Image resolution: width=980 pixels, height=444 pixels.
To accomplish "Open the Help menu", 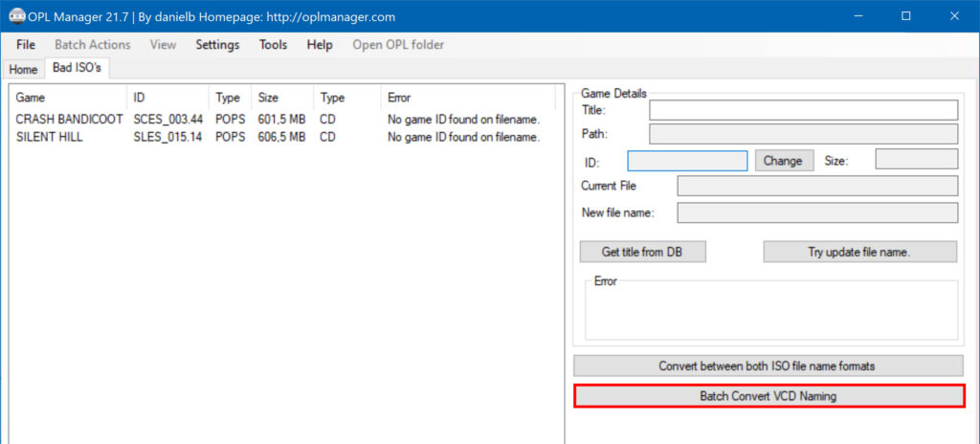I will tap(320, 45).
